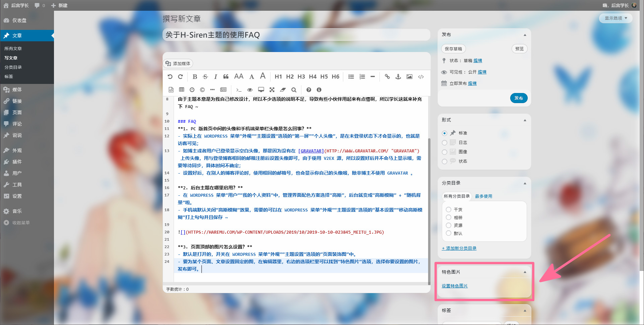644x325 pixels.
Task: Choose the 干货 category option
Action: pyautogui.click(x=449, y=210)
